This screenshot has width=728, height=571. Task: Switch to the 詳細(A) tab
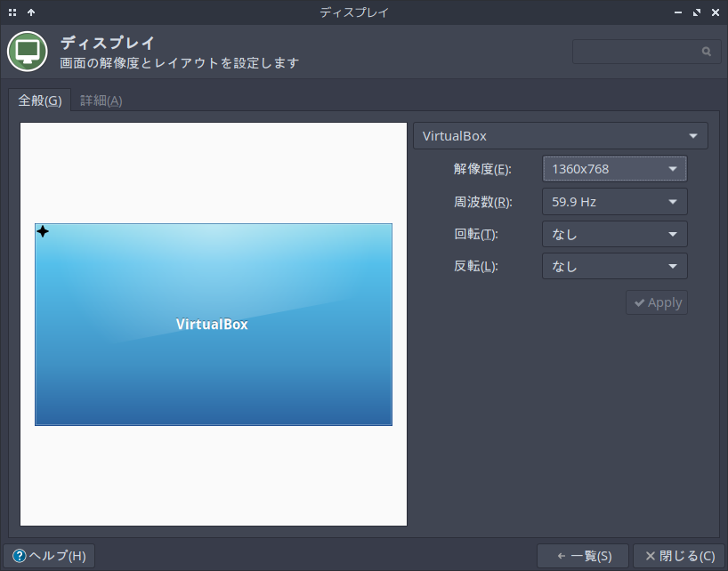[101, 101]
